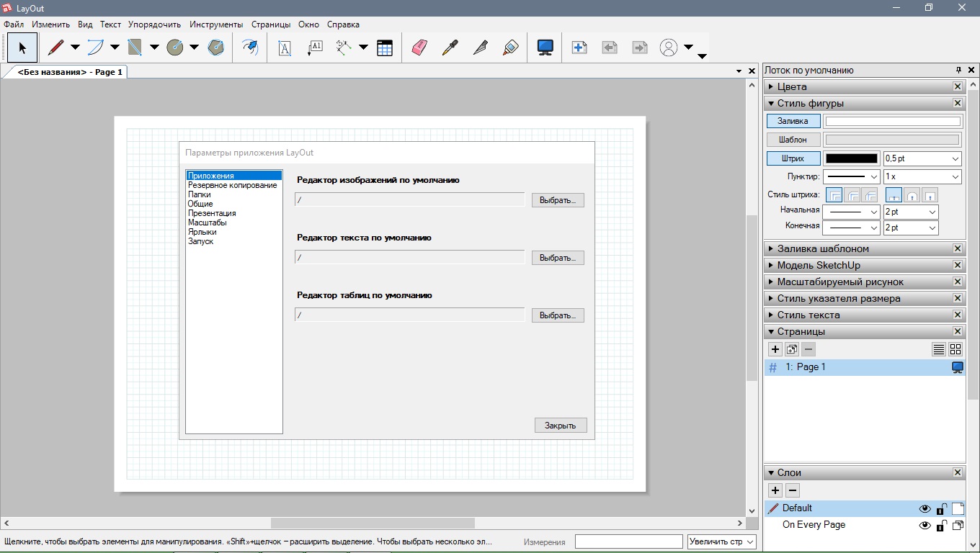Click the Table tool icon
Image resolution: width=980 pixels, height=553 pixels.
click(x=385, y=48)
